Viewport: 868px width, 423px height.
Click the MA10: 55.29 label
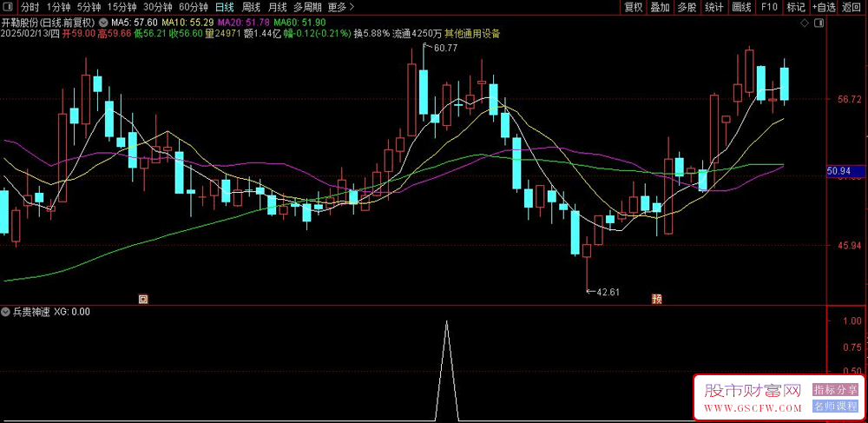(189, 23)
